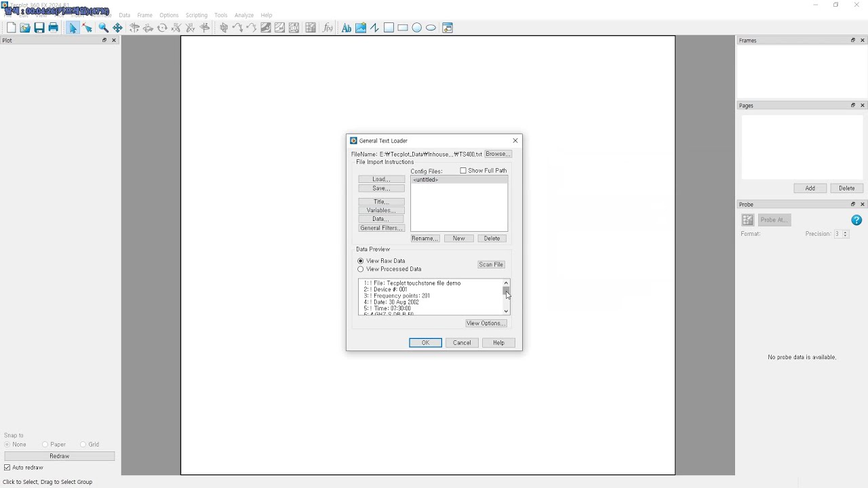Click the New Layout icon
The image size is (868, 488).
pos(11,28)
